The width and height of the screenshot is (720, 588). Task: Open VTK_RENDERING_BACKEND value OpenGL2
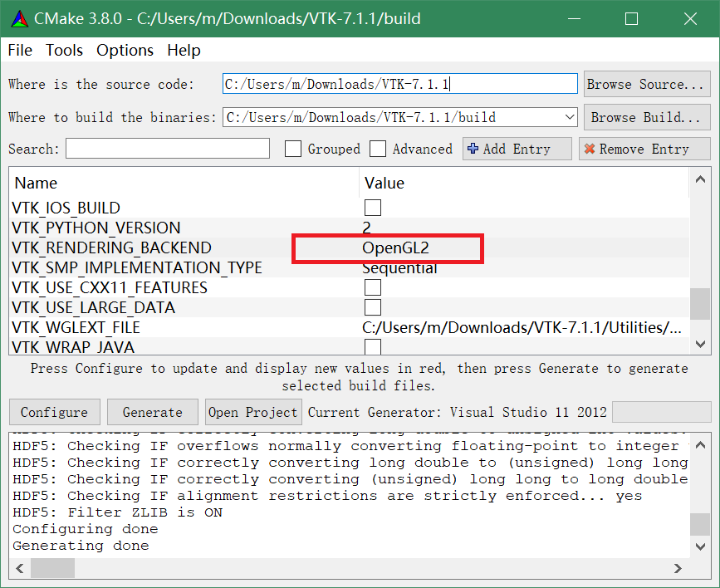tap(395, 248)
